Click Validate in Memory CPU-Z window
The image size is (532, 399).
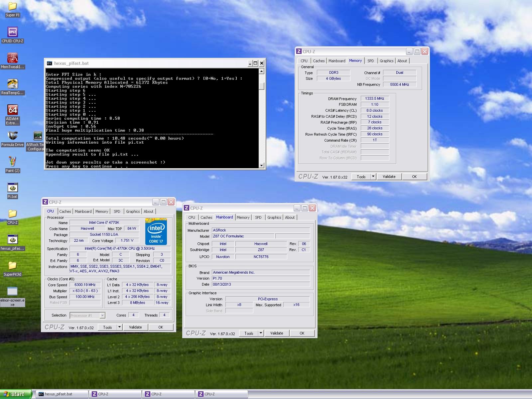point(389,177)
